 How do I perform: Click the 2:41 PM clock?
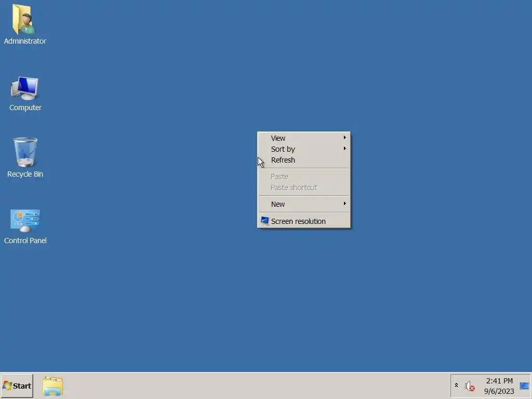click(499, 381)
